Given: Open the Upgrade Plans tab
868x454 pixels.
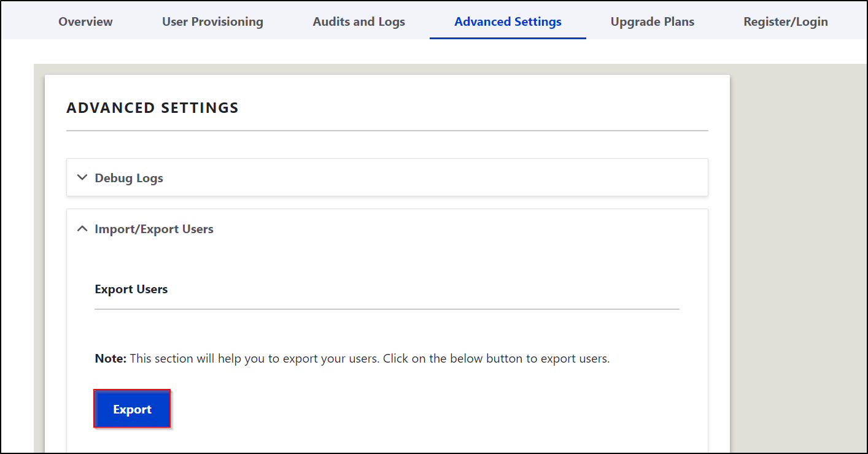Looking at the screenshot, I should [653, 22].
